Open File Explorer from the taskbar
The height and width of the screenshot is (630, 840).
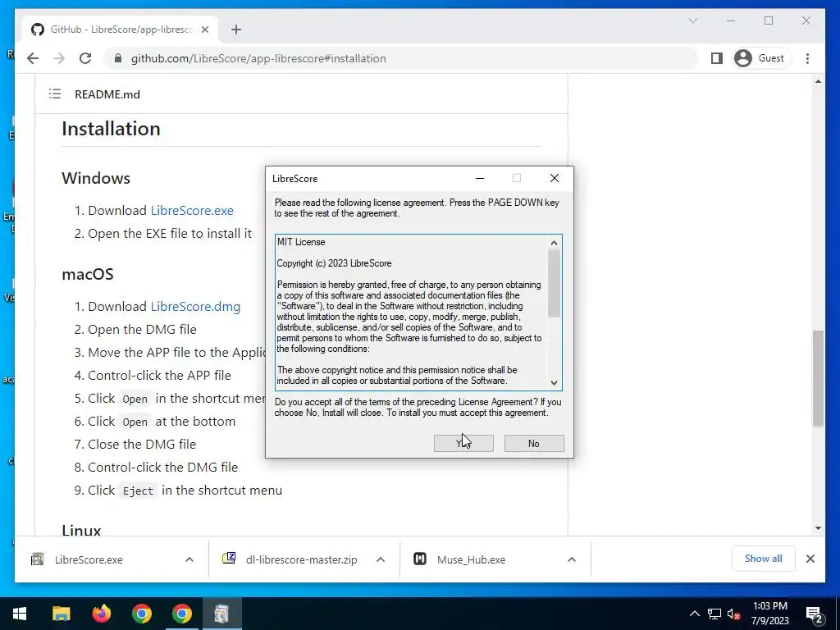click(61, 614)
